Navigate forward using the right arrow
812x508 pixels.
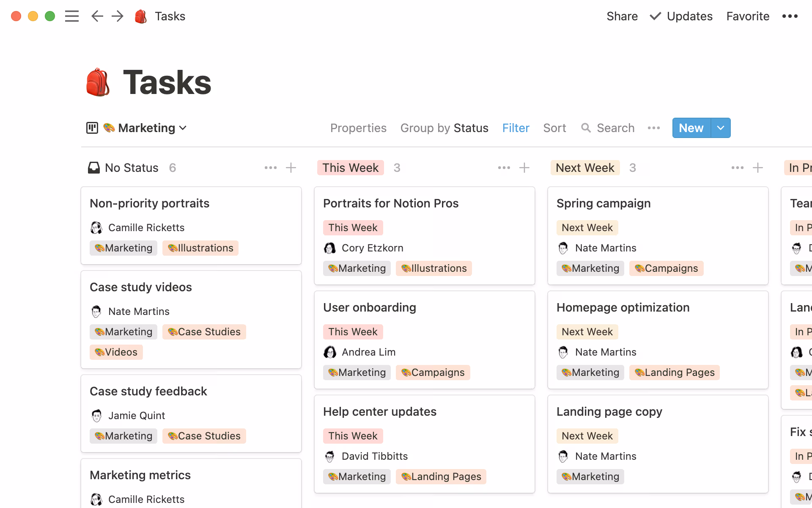coord(117,16)
